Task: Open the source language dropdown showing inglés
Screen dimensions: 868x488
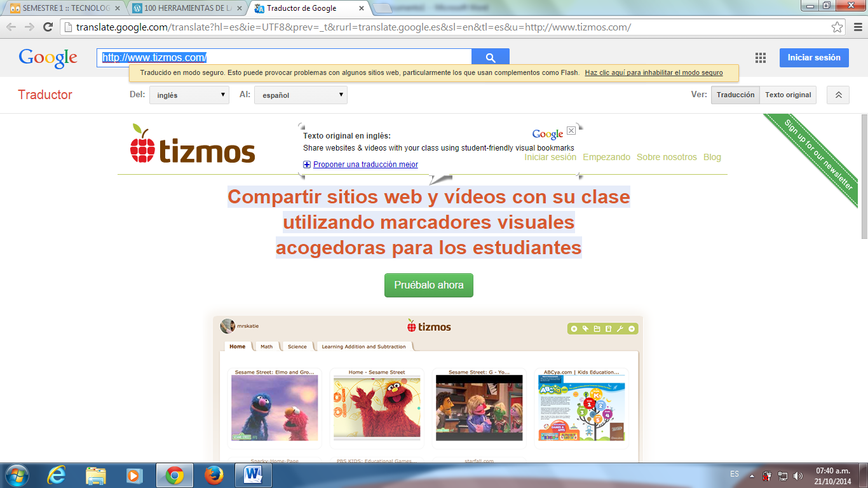Action: (189, 95)
